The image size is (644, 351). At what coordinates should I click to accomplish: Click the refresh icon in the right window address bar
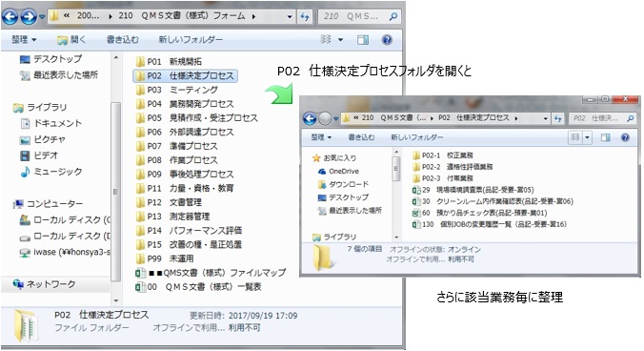click(x=557, y=118)
